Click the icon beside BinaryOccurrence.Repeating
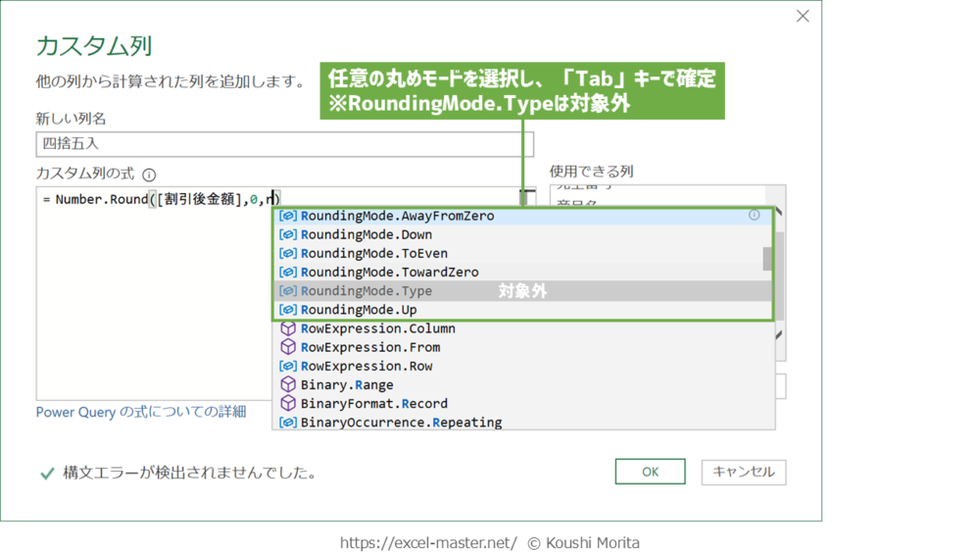 [x=288, y=423]
